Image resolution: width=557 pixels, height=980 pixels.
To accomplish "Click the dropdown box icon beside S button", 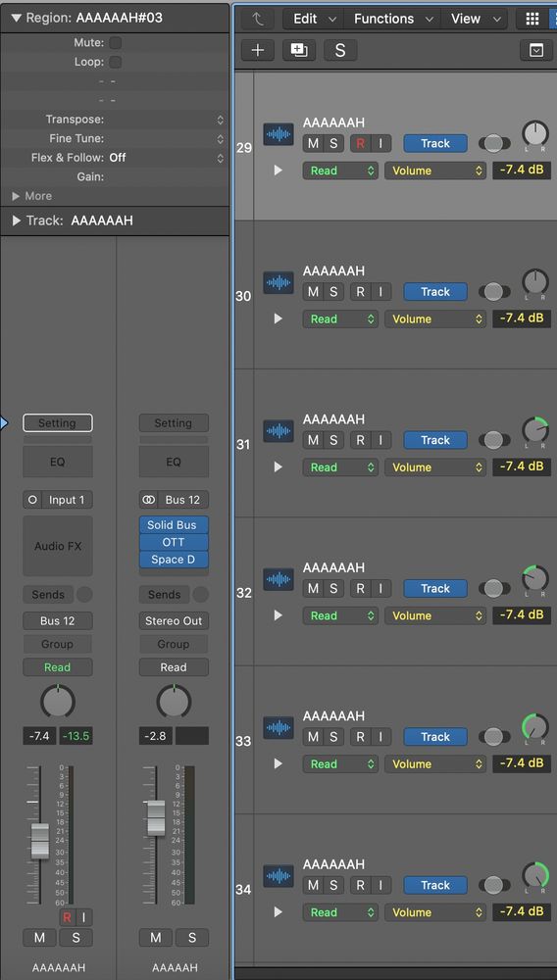I will pyautogui.click(x=536, y=50).
